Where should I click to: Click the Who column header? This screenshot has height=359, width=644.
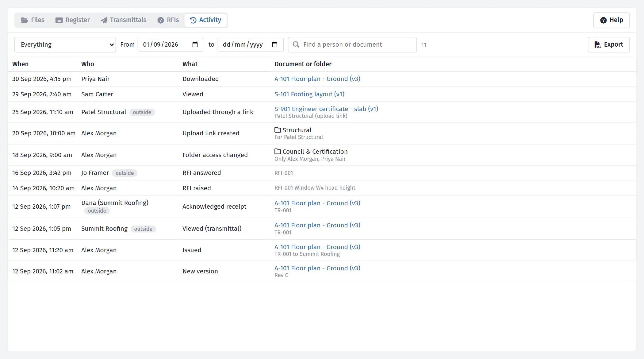pos(87,64)
